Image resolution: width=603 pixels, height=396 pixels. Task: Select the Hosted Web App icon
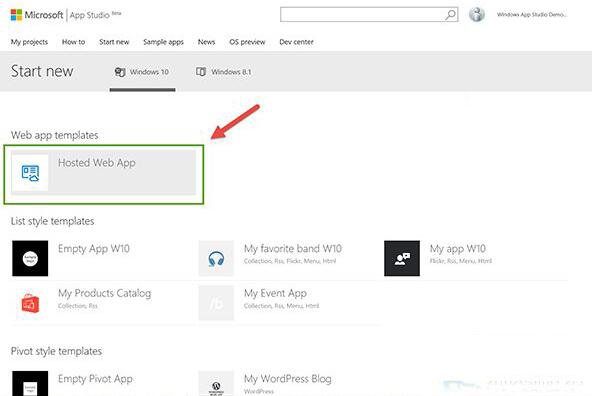click(30, 173)
